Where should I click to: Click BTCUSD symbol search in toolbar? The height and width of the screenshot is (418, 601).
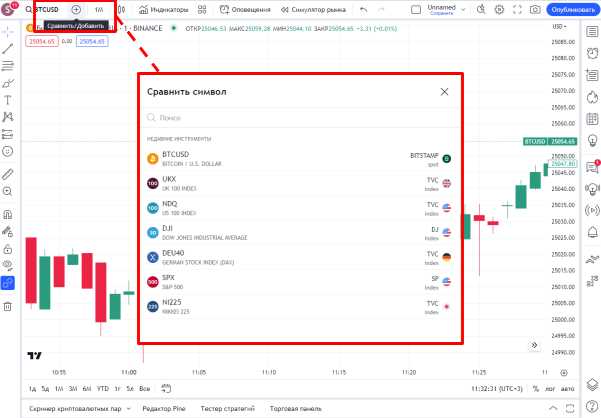click(x=42, y=10)
